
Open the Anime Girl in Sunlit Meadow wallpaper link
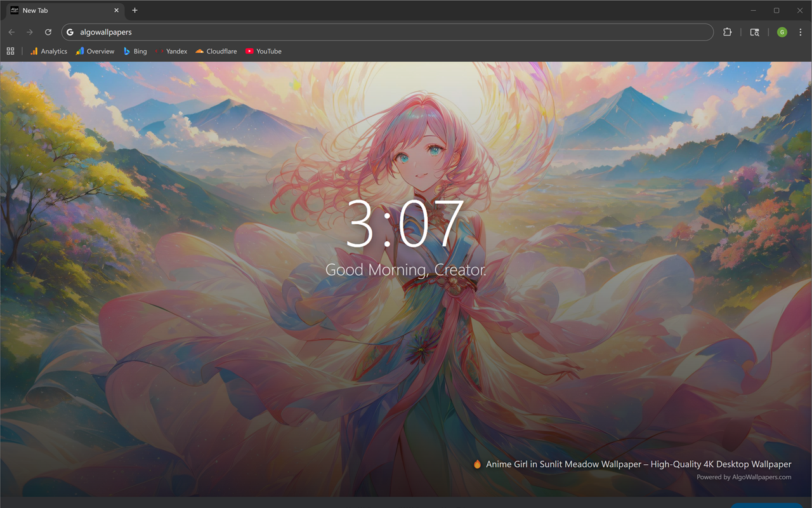[x=634, y=464]
